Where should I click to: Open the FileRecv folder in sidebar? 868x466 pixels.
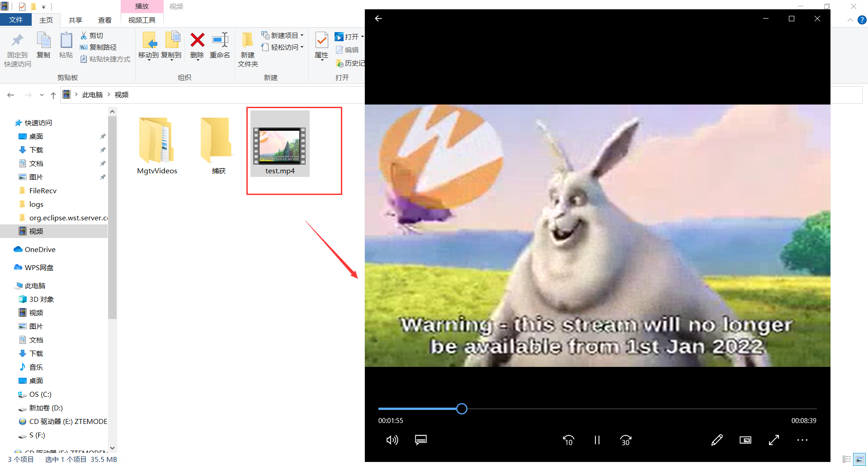coord(43,190)
